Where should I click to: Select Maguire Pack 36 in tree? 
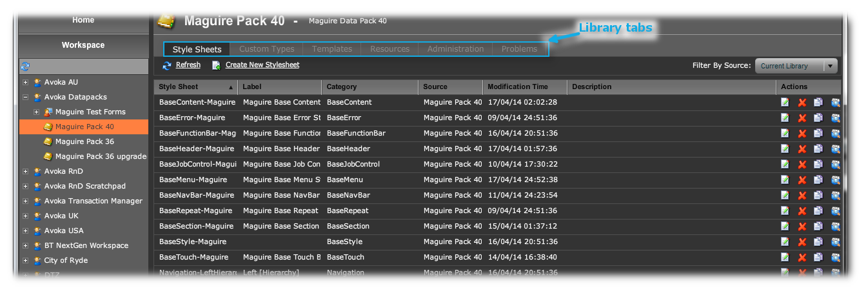(x=84, y=141)
